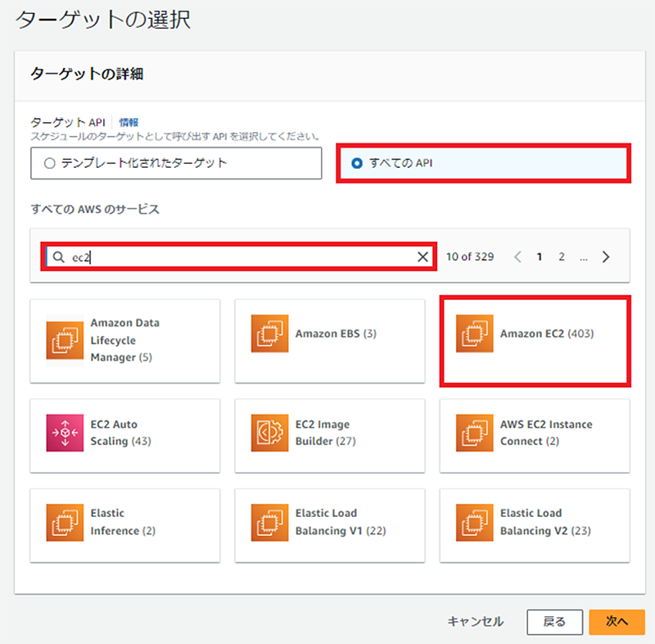This screenshot has width=655, height=644.
Task: Choose EC2 Image Builder (27) label
Action: pyautogui.click(x=325, y=433)
